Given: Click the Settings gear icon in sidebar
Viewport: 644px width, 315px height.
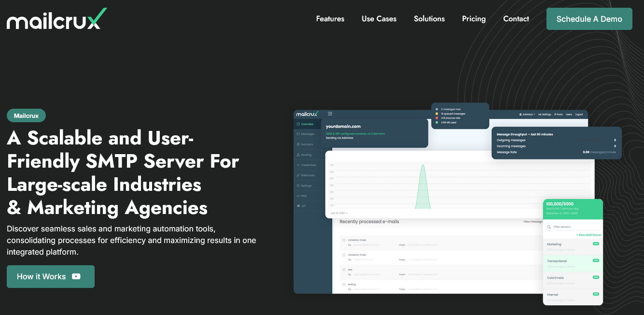Looking at the screenshot, I should pyautogui.click(x=298, y=186).
